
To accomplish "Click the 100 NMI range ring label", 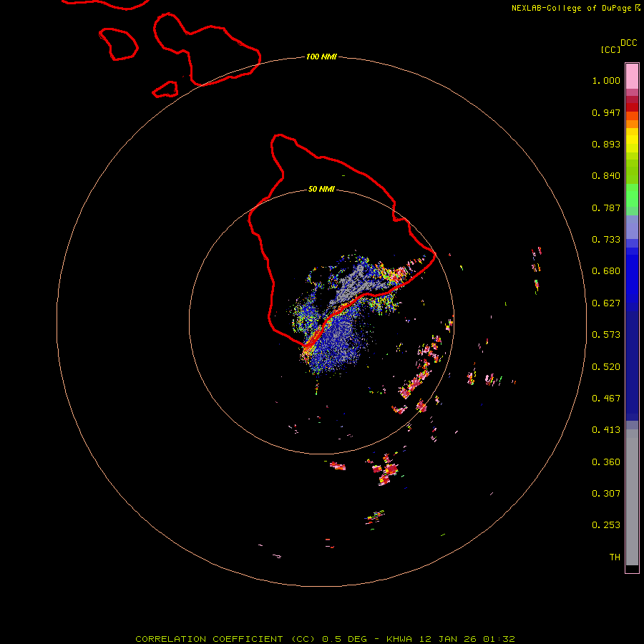I will click(321, 57).
